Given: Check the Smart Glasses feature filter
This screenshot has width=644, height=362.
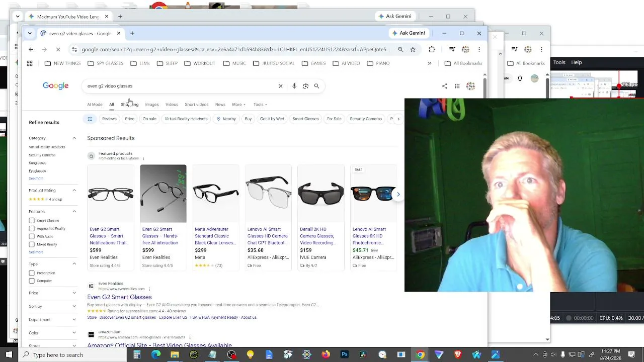Looking at the screenshot, I should coord(32,221).
